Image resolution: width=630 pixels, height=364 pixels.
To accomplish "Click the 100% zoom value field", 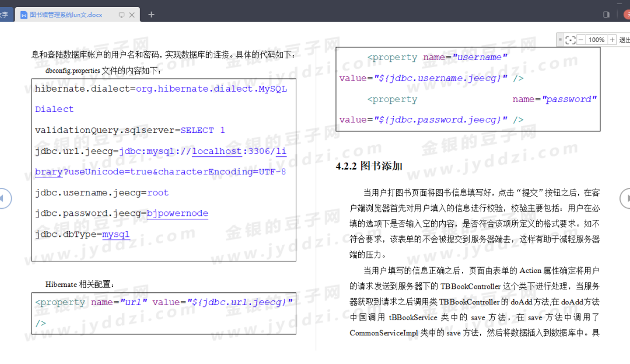I will (596, 40).
